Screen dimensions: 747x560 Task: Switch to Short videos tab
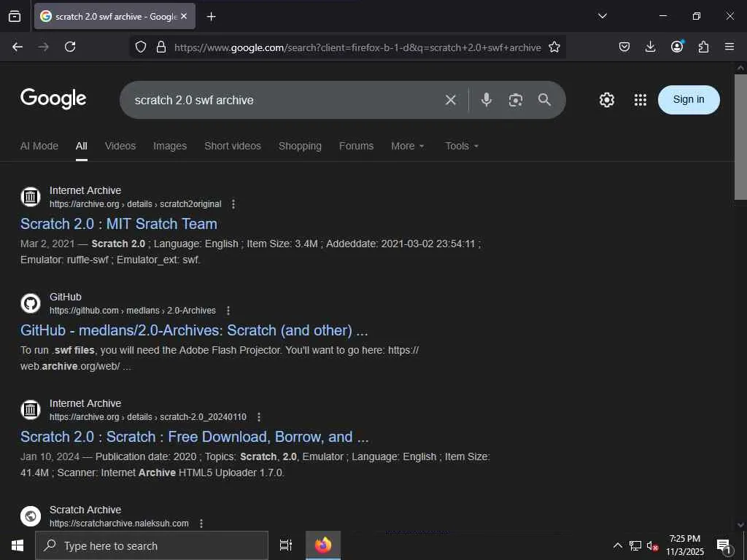233,146
